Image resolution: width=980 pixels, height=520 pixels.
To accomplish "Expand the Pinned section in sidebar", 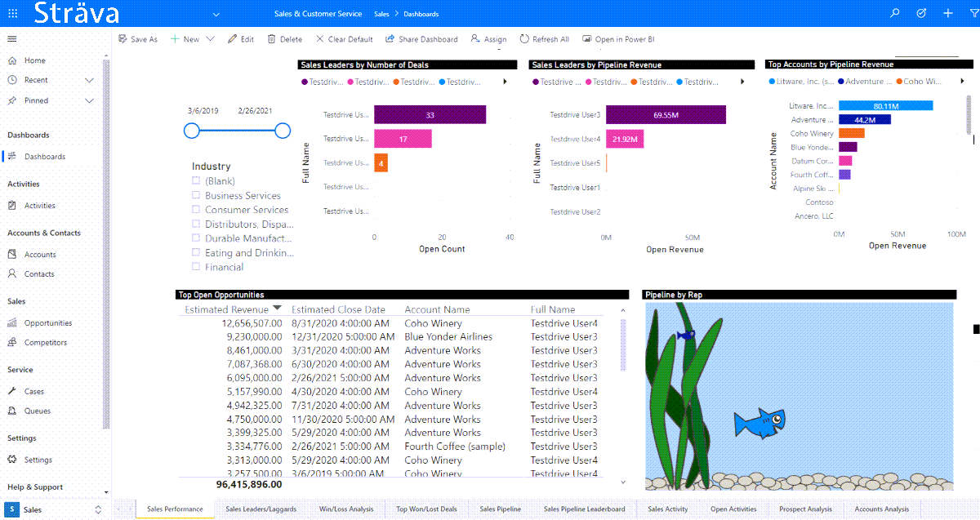I will click(89, 100).
